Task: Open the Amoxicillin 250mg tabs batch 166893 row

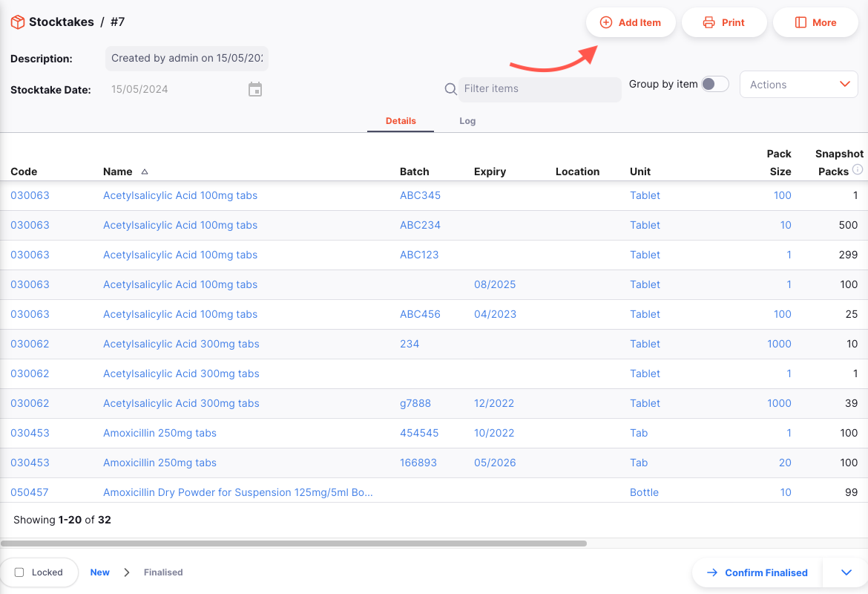Action: coord(434,463)
